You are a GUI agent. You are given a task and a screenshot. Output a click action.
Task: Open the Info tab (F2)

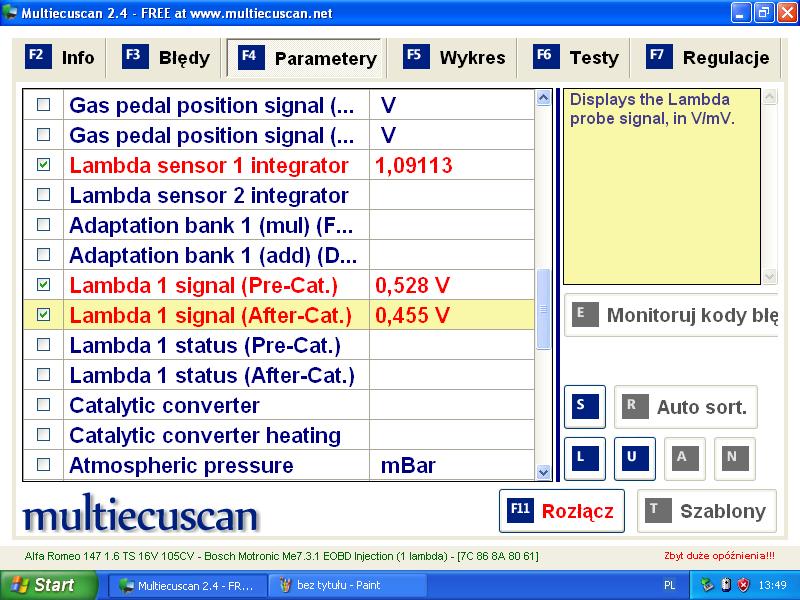point(60,58)
